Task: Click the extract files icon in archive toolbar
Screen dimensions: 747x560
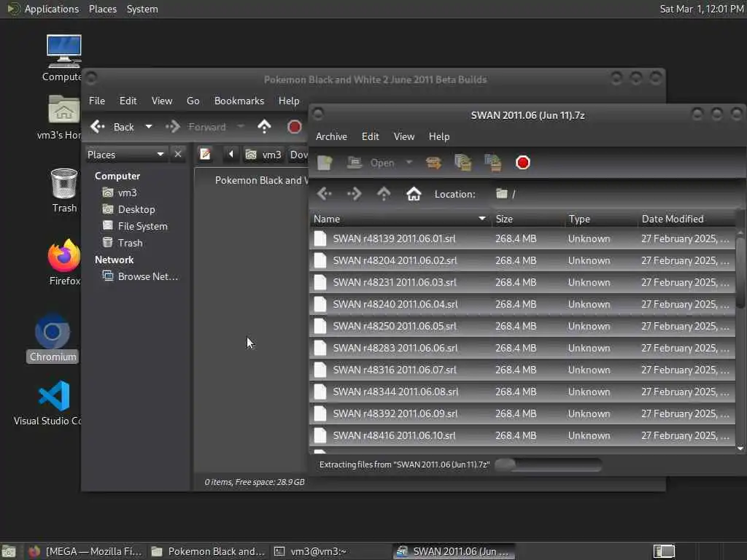Action: click(433, 163)
